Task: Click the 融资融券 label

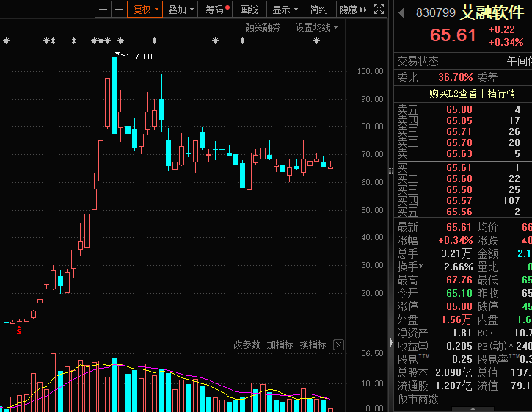Action: (x=264, y=27)
